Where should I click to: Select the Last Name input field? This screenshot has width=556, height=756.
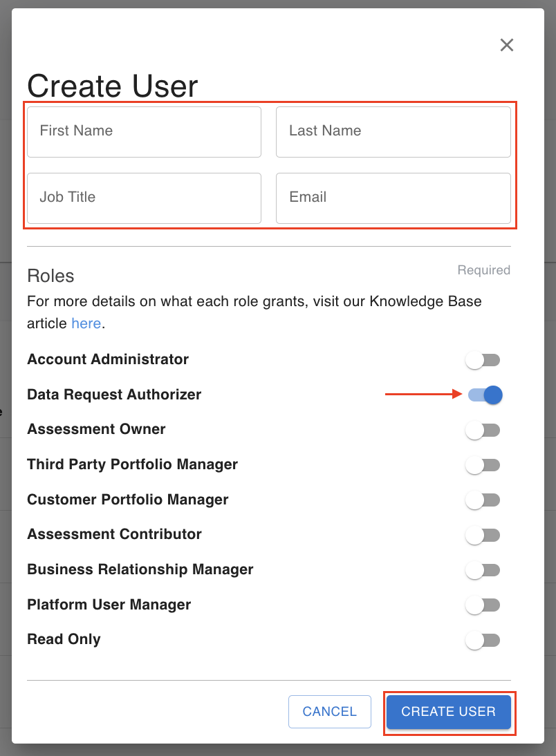tap(393, 131)
